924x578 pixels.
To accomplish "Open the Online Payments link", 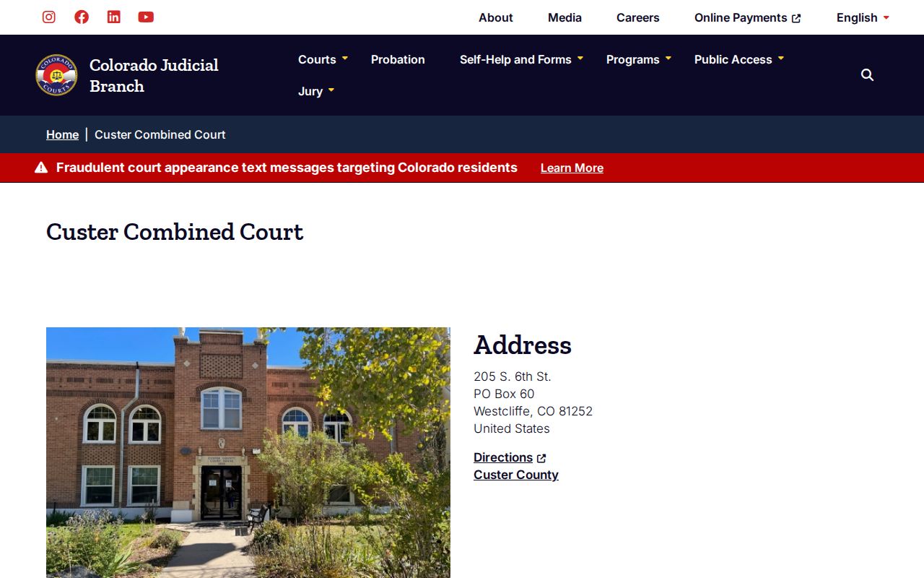I will (x=747, y=17).
